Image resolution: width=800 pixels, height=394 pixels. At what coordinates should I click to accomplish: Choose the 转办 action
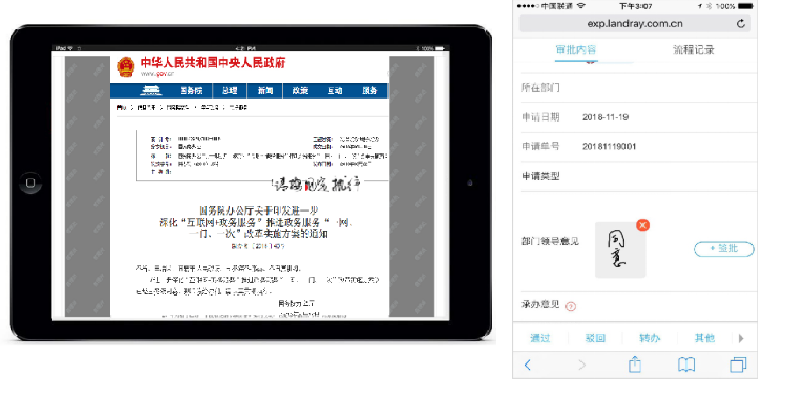(x=649, y=338)
